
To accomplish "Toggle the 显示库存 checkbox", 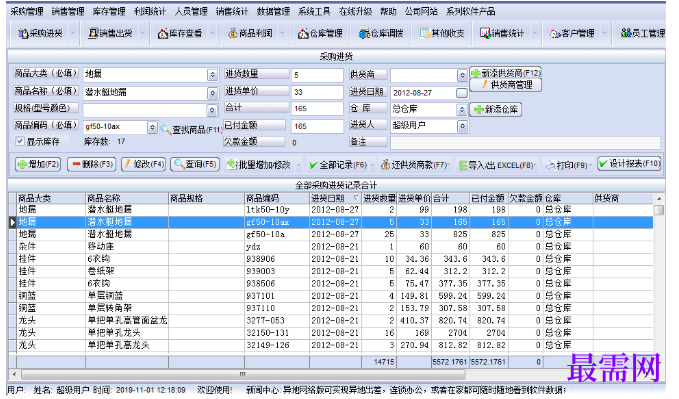I will (20, 141).
